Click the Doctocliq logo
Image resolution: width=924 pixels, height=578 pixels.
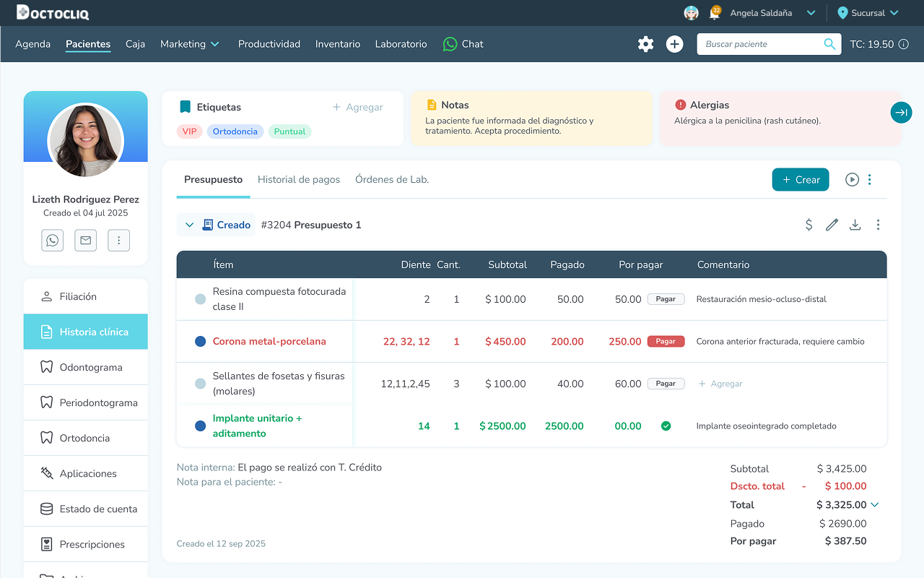point(53,12)
